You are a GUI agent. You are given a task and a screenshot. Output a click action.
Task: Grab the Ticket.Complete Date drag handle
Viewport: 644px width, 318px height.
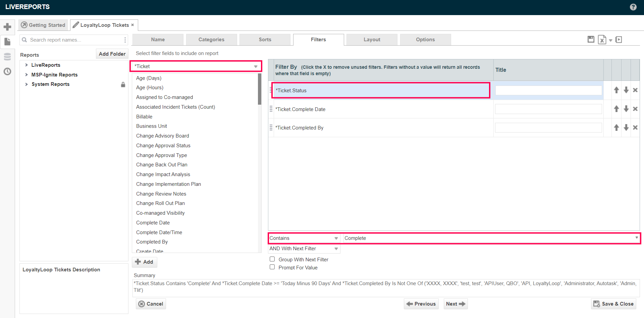click(271, 109)
